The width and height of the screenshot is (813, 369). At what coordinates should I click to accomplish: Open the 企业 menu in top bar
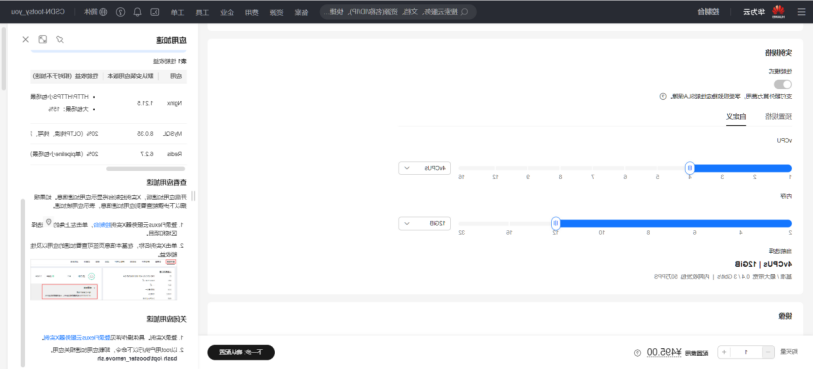(227, 12)
